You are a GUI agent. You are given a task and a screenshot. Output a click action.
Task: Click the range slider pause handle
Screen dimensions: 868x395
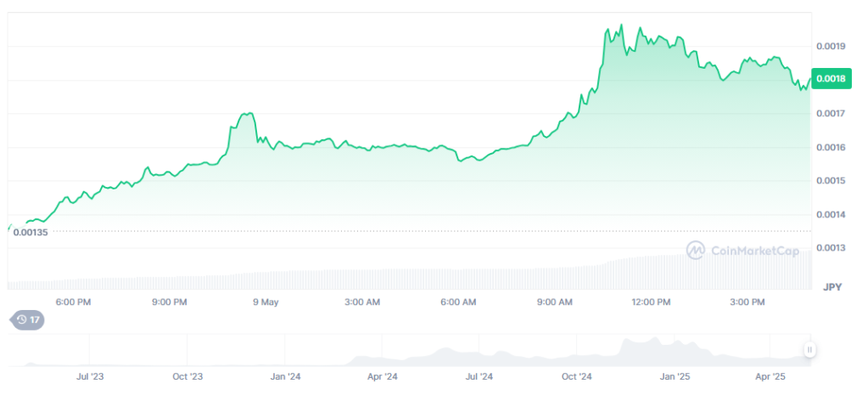(809, 349)
